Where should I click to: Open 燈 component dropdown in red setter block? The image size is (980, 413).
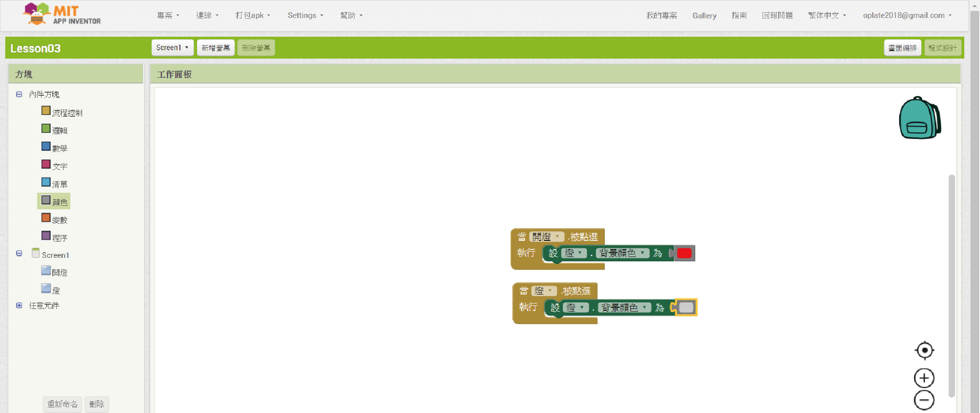[x=574, y=253]
